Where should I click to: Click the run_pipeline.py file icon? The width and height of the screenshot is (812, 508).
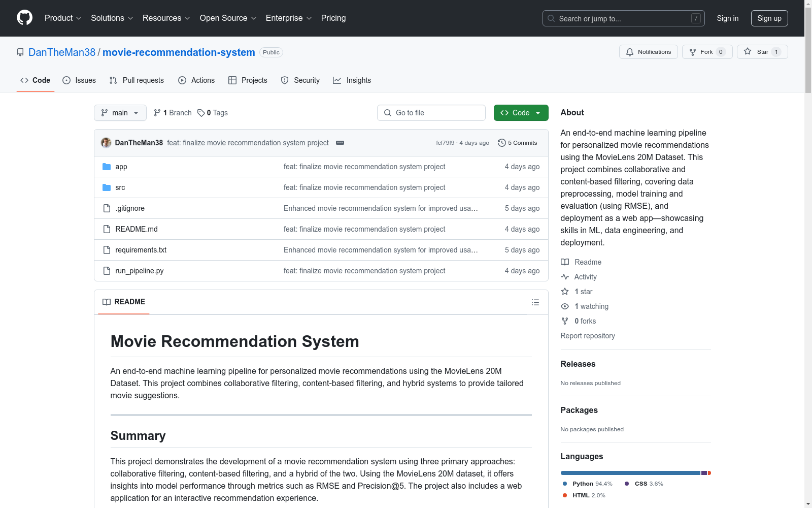(x=107, y=271)
